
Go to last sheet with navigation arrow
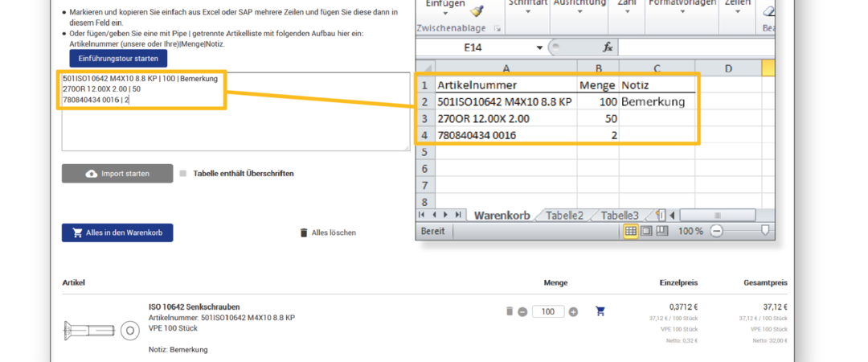(x=458, y=215)
